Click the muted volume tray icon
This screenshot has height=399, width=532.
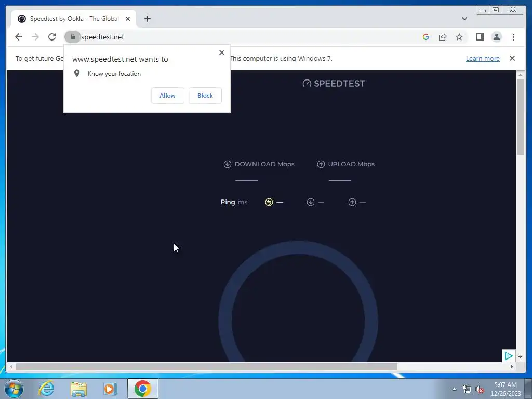pyautogui.click(x=480, y=389)
